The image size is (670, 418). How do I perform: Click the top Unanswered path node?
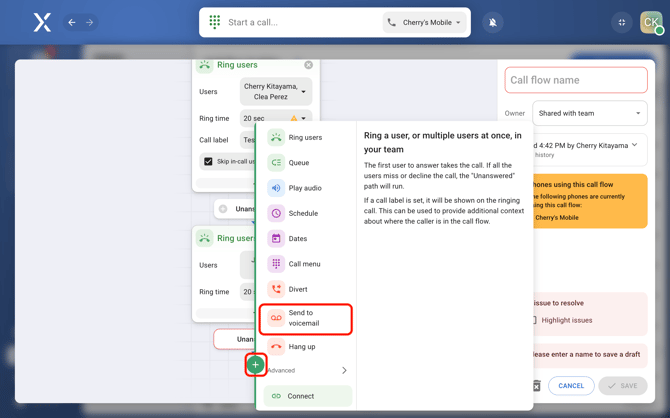[x=236, y=209]
